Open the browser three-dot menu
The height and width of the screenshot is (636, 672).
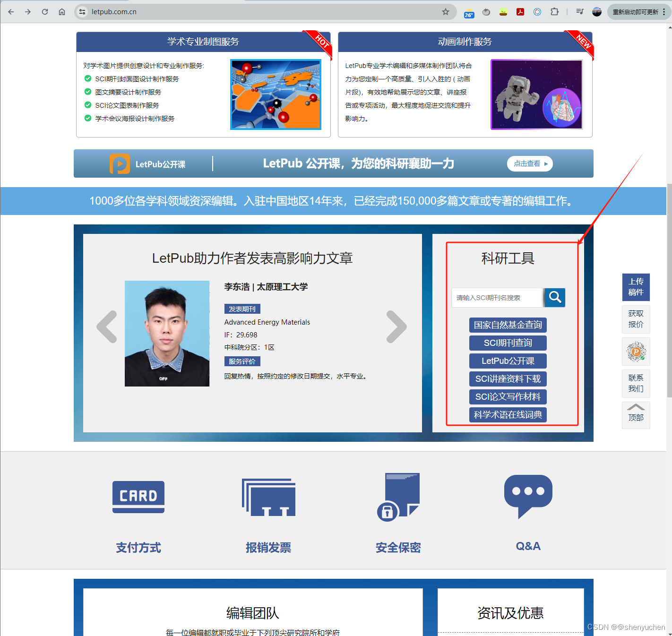[664, 12]
